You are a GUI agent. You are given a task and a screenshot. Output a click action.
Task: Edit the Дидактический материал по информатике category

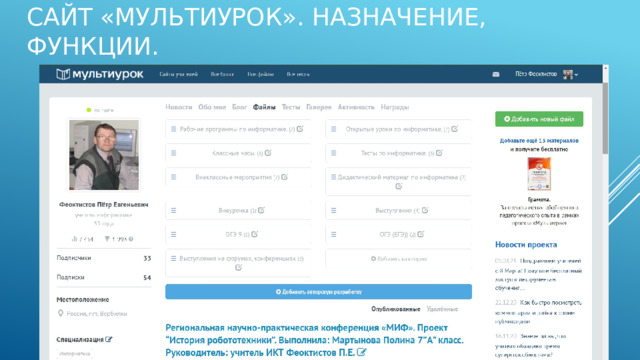[x=399, y=186]
